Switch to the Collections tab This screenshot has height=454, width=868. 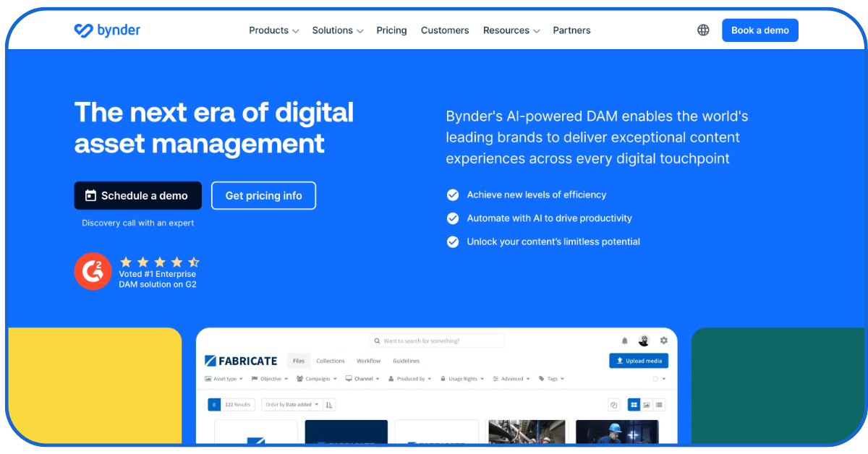[x=330, y=361]
